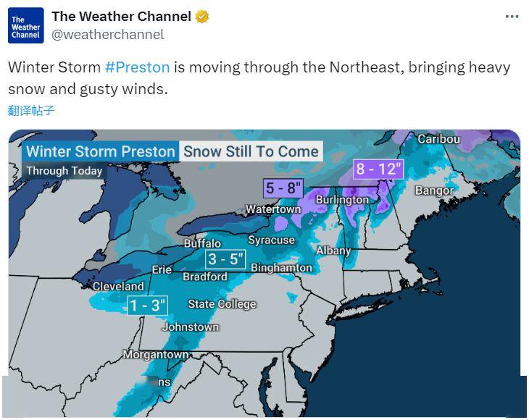
Task: Click The Weather Channel profile avatar
Action: [x=26, y=25]
